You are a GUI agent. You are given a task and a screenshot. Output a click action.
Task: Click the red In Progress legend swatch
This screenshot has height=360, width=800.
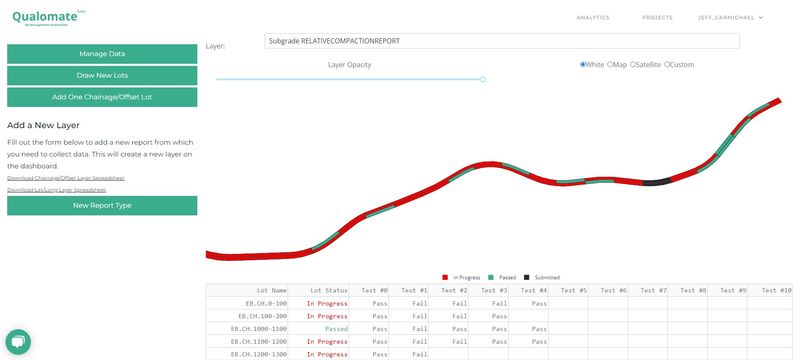[445, 277]
